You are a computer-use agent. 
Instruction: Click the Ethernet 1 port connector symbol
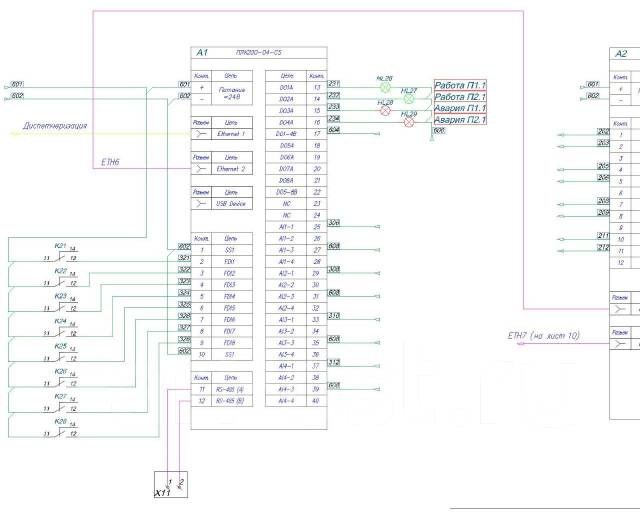[200, 133]
